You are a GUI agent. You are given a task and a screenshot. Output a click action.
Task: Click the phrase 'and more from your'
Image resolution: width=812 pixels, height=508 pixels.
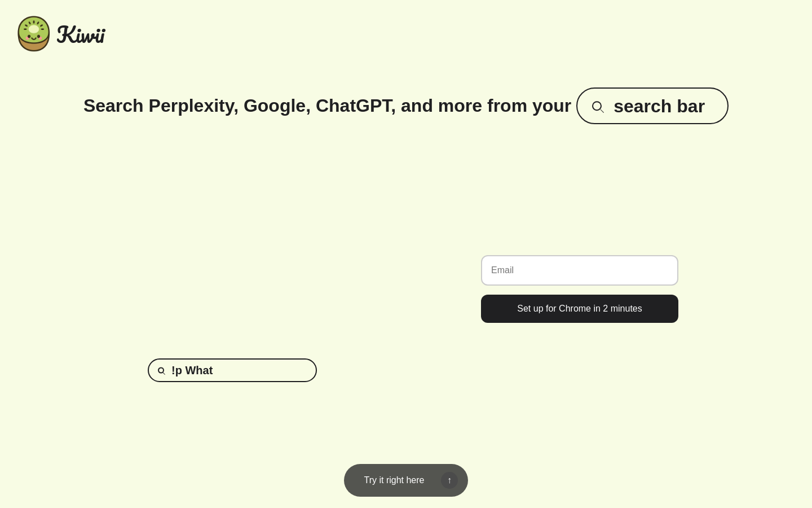pos(486,106)
